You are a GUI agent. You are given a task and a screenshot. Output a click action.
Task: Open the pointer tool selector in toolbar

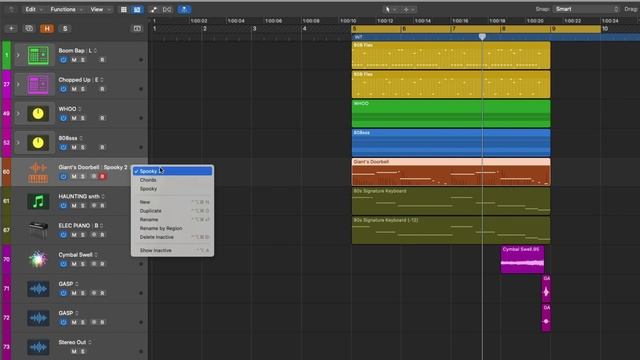point(390,9)
